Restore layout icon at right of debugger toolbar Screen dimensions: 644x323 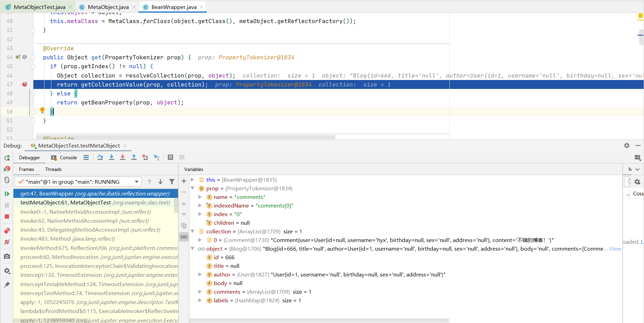coord(638,158)
